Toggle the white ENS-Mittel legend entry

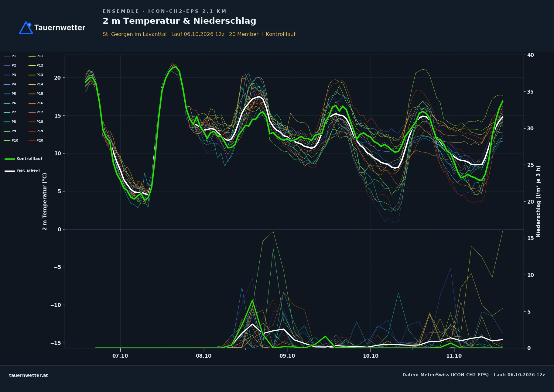22,171
